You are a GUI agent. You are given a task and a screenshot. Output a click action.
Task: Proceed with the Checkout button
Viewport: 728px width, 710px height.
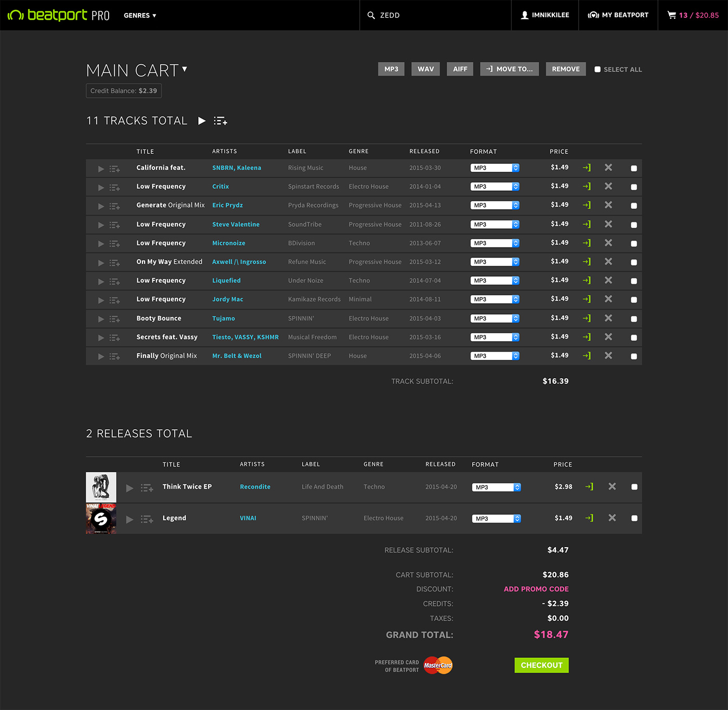click(x=541, y=665)
